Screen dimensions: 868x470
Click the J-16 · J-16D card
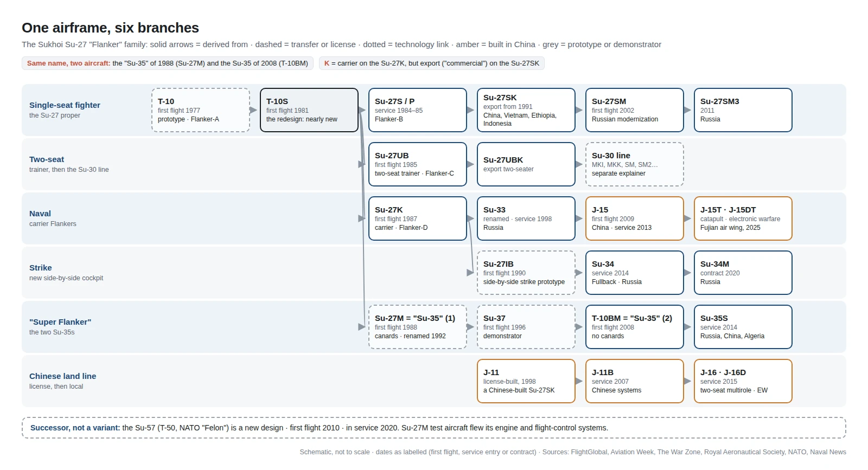743,381
